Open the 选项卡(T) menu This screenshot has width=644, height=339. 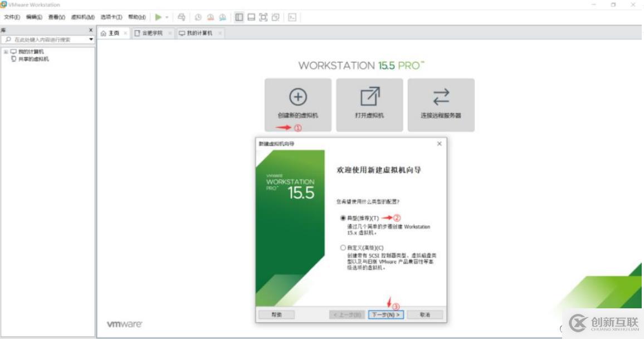point(111,17)
